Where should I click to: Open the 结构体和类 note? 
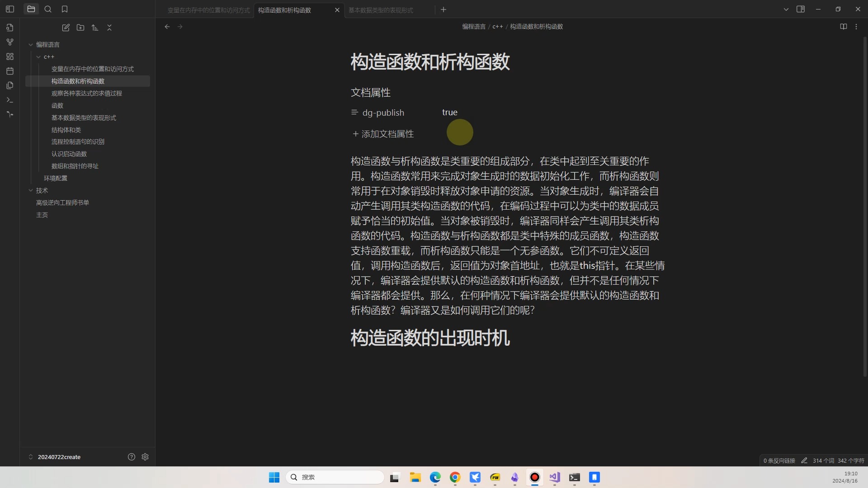[x=66, y=130]
